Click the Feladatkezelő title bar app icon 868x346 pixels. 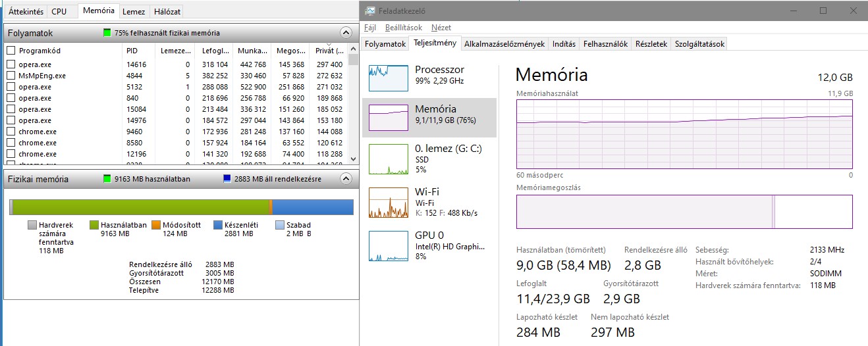click(x=371, y=11)
